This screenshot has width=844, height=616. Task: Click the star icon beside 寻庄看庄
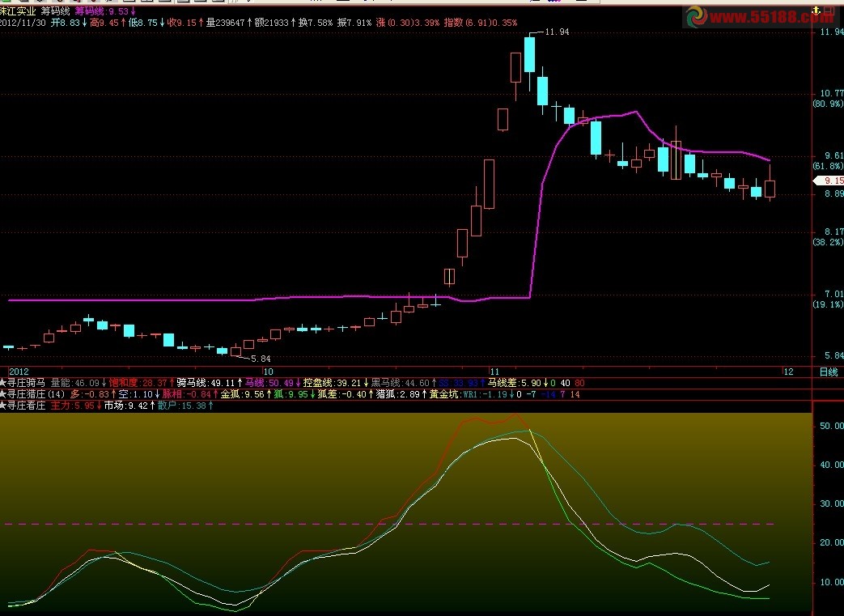(3, 406)
